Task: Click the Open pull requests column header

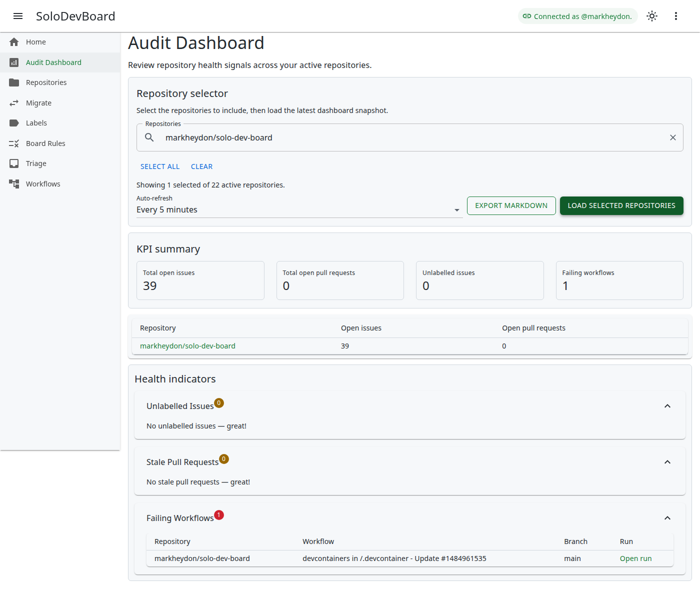Action: click(x=533, y=328)
